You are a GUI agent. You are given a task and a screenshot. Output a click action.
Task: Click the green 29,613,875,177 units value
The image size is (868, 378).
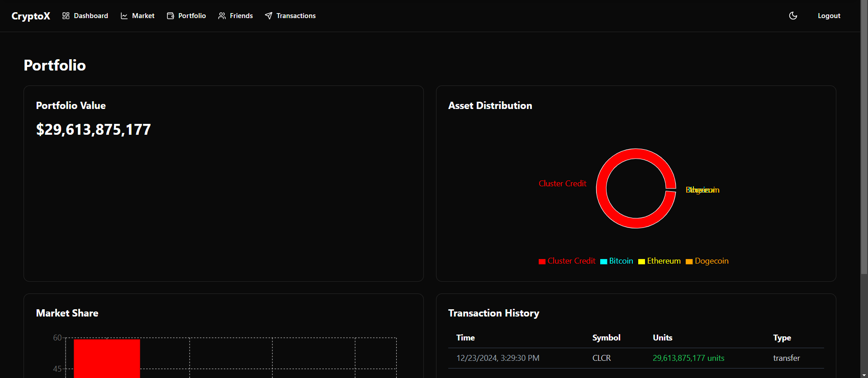point(688,358)
